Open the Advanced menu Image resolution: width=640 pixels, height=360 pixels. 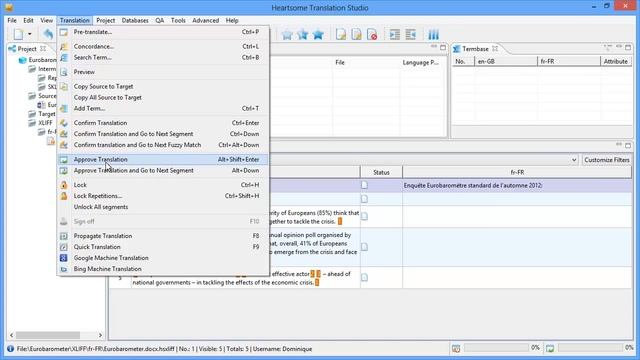(x=206, y=20)
